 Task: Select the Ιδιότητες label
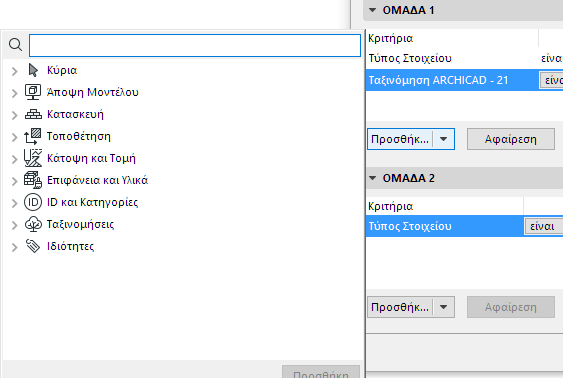click(70, 246)
